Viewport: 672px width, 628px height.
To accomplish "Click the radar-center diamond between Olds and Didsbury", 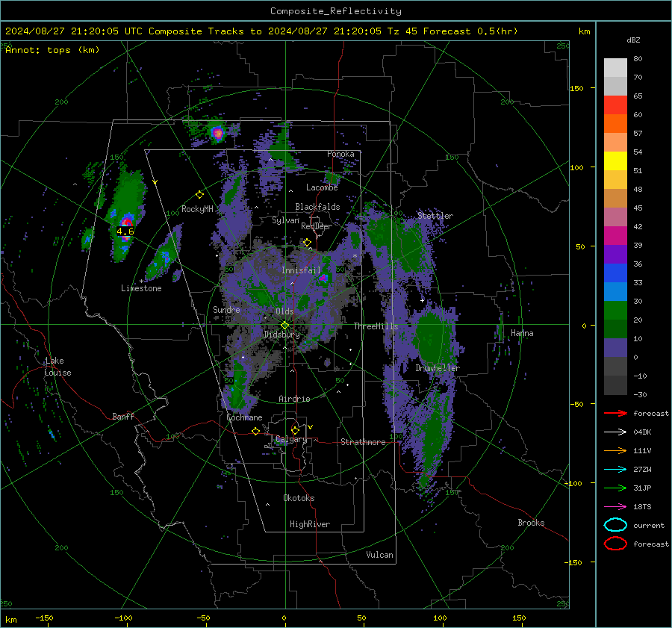I will (284, 326).
